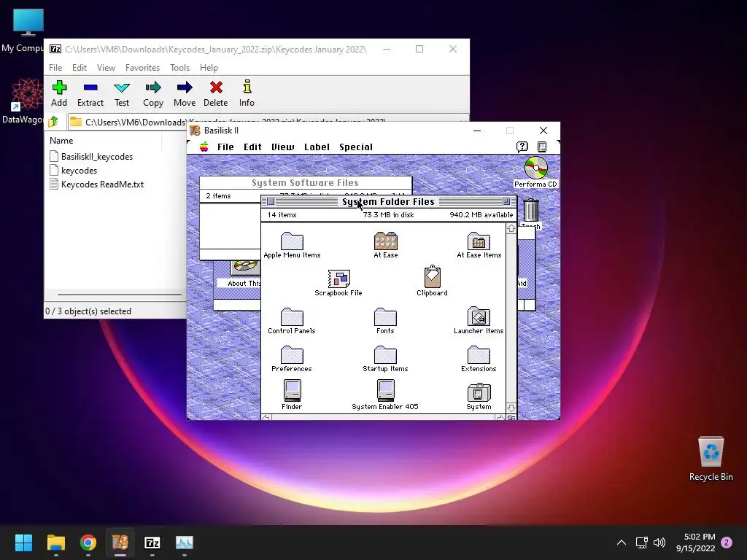This screenshot has height=560, width=747.
Task: Click the performance monitor taskbar icon
Action: pos(185,542)
